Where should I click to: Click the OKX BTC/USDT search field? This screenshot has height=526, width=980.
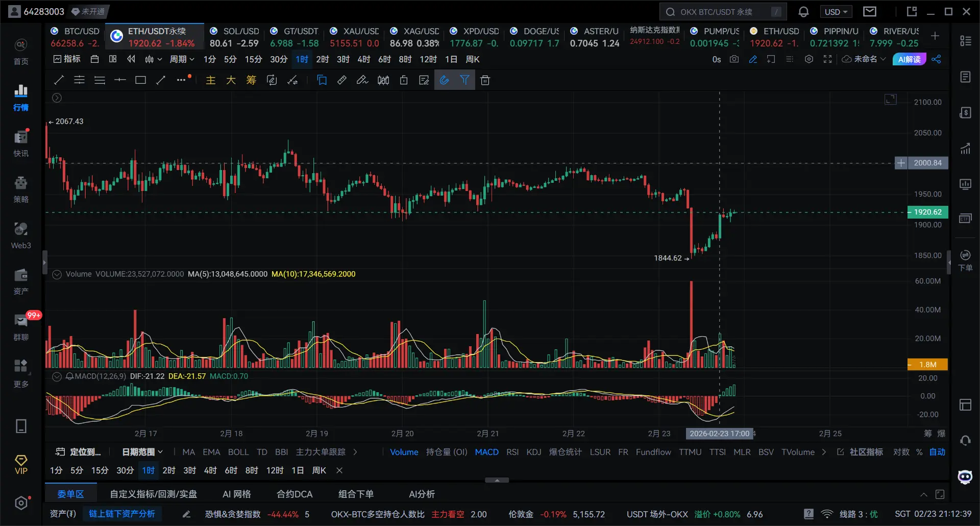click(x=723, y=12)
